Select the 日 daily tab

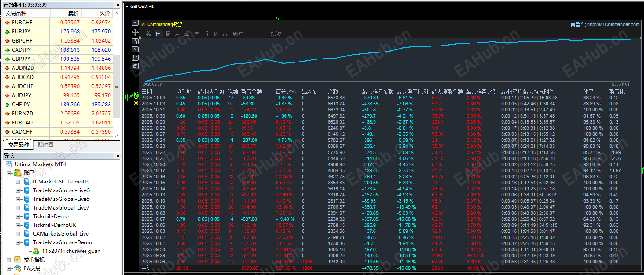coord(159,34)
